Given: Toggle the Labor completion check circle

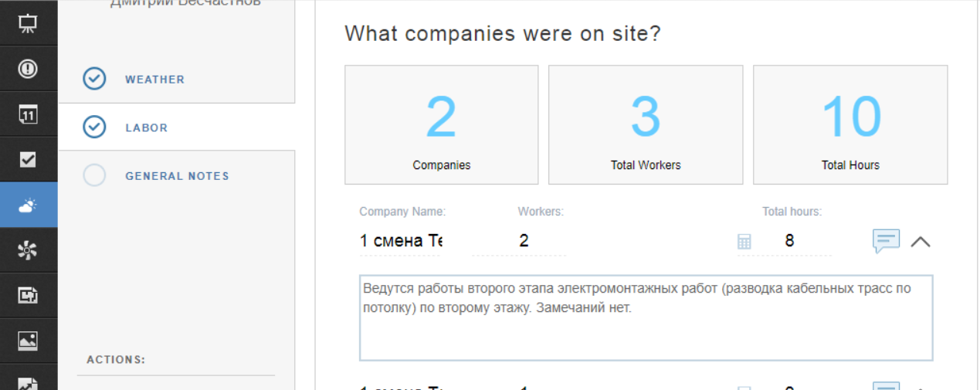Looking at the screenshot, I should pos(94,127).
